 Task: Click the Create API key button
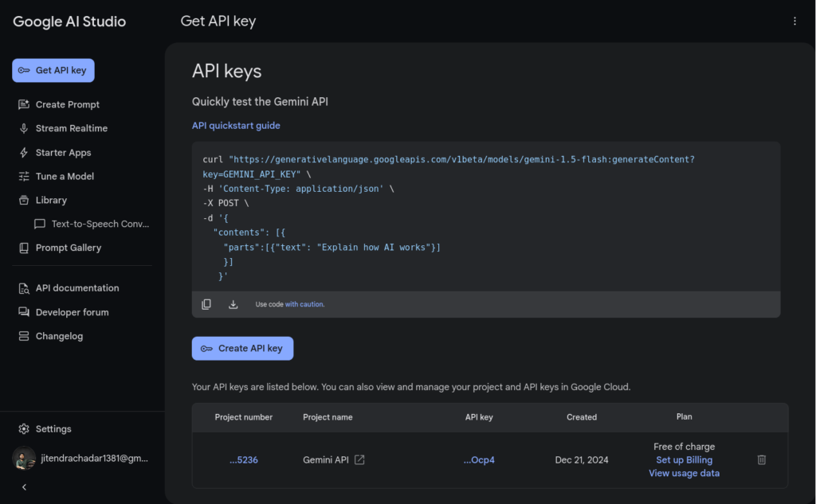[242, 349]
